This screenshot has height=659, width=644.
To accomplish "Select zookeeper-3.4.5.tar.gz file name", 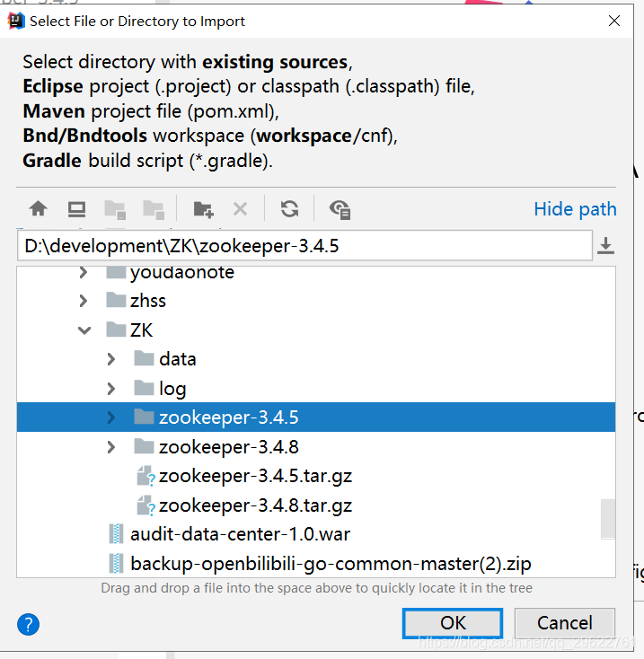I will tap(256, 477).
